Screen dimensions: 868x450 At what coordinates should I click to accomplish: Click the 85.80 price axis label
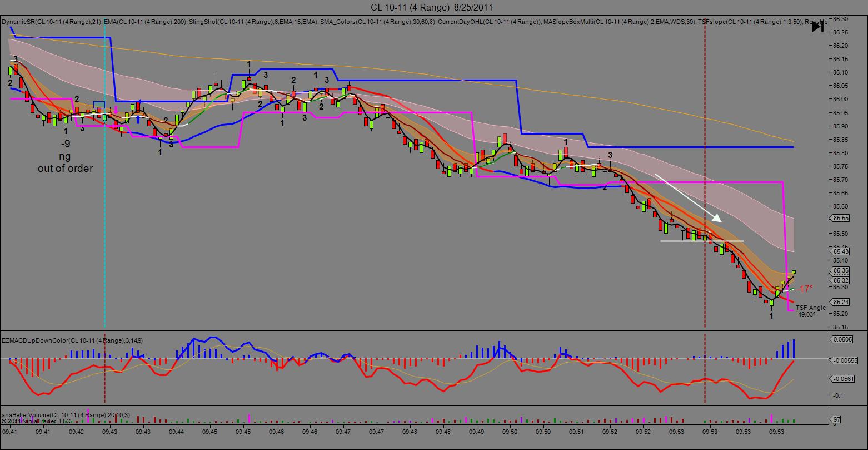(840, 153)
